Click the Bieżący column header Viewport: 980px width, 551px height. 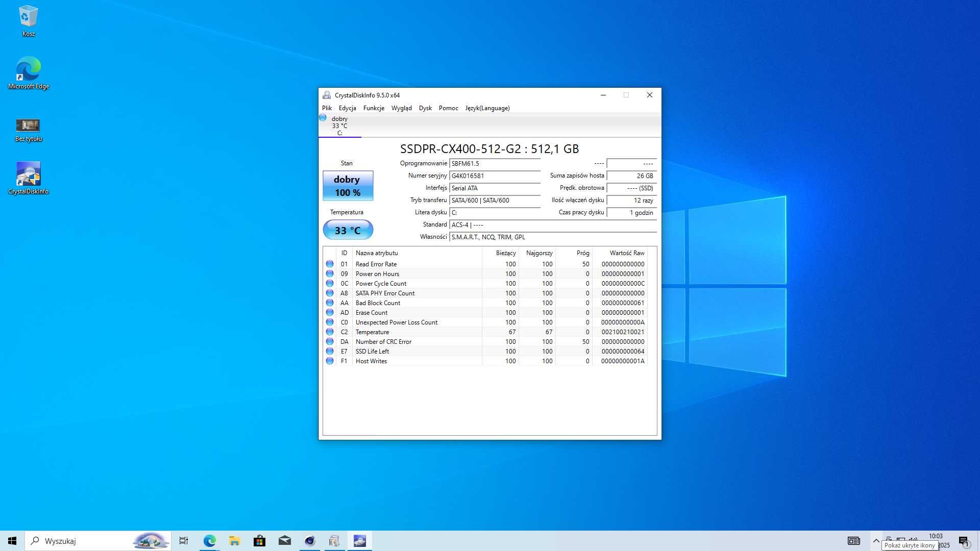click(x=500, y=253)
